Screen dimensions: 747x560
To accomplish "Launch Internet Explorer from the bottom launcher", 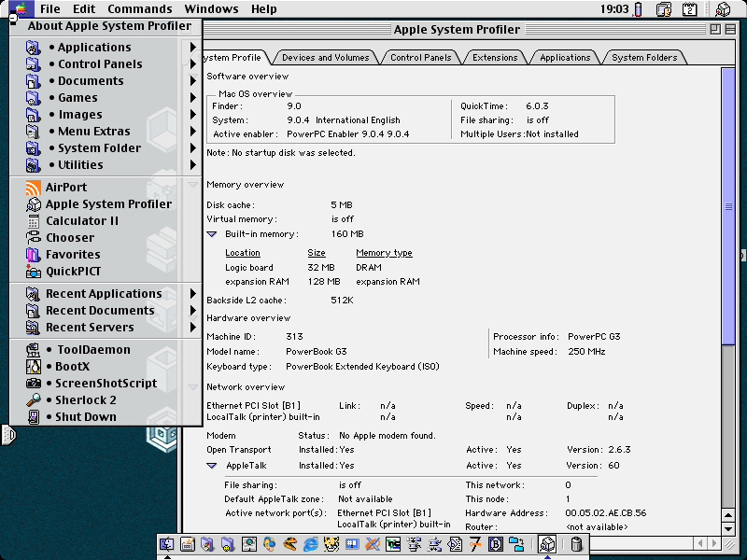I will 311,544.
